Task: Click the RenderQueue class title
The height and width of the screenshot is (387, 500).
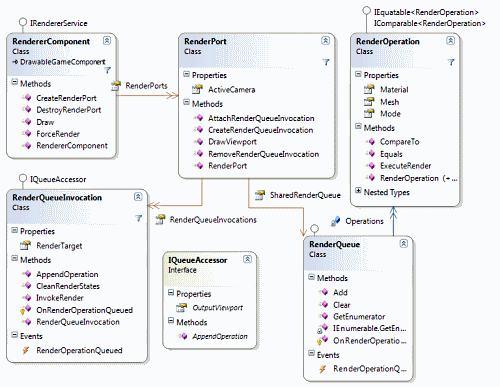Action: click(x=334, y=244)
